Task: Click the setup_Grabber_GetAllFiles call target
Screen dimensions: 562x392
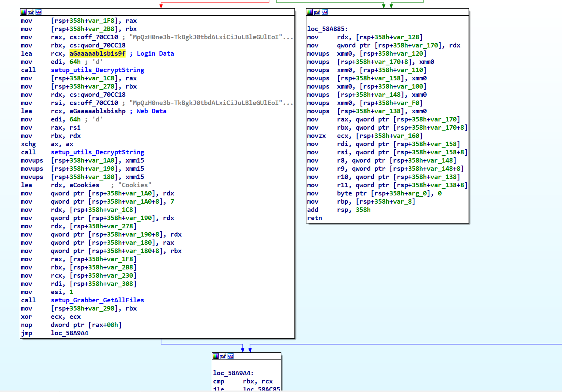Action: 97,300
